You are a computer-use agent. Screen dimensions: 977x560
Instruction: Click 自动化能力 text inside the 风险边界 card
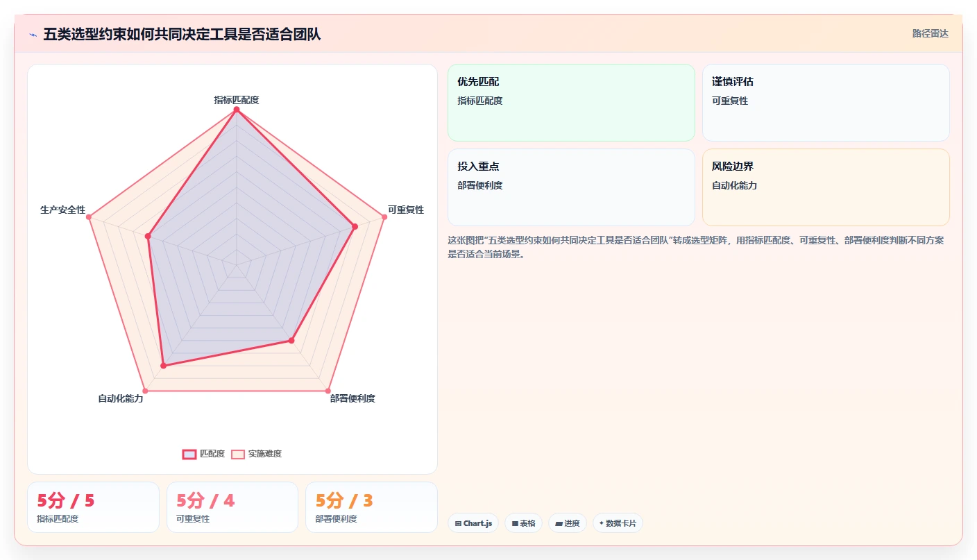734,185
